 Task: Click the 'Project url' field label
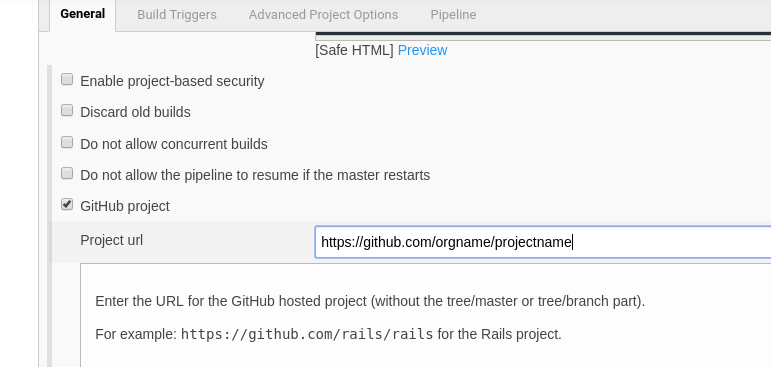[112, 240]
